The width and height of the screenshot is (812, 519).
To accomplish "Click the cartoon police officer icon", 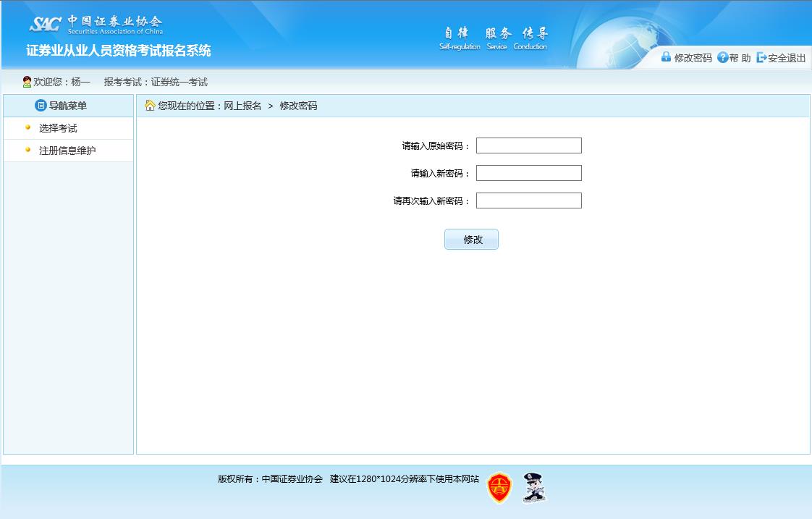I will point(533,488).
